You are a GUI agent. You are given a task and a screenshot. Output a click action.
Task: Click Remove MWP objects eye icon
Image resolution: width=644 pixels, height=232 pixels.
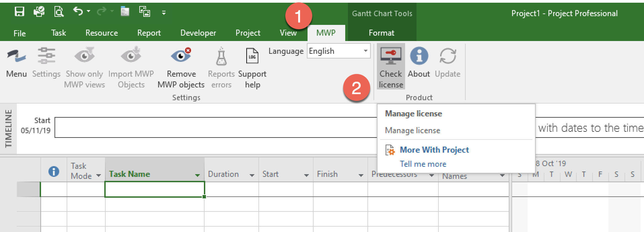point(181,55)
